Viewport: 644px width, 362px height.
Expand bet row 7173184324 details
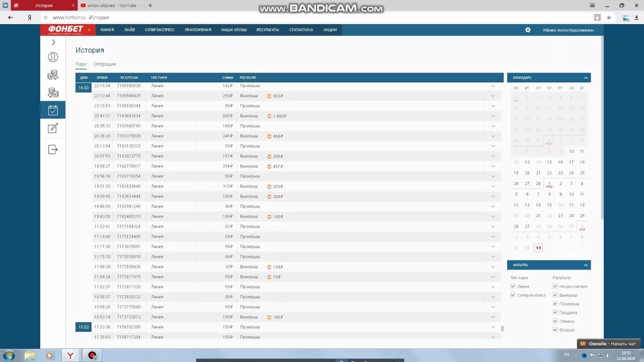pyautogui.click(x=493, y=227)
